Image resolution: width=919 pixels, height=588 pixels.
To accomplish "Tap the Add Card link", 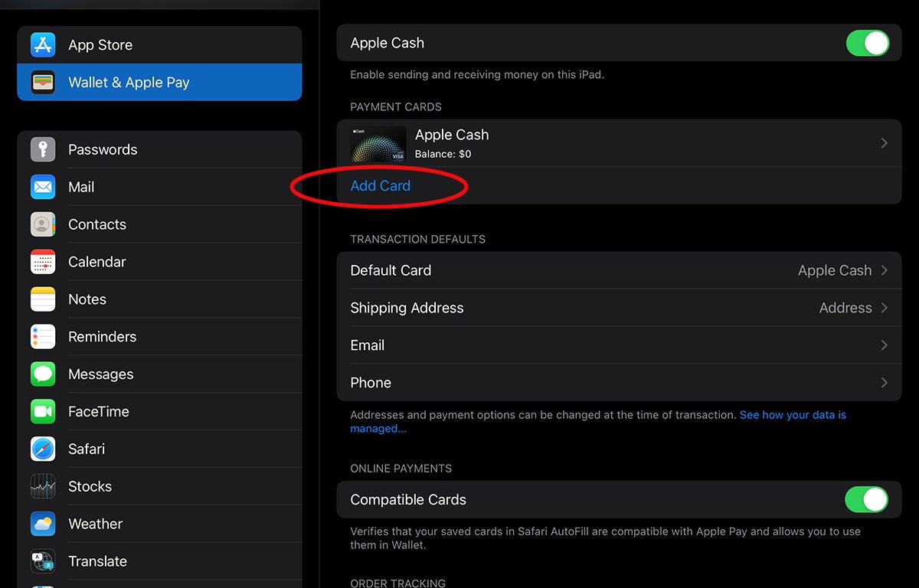I will pyautogui.click(x=381, y=186).
